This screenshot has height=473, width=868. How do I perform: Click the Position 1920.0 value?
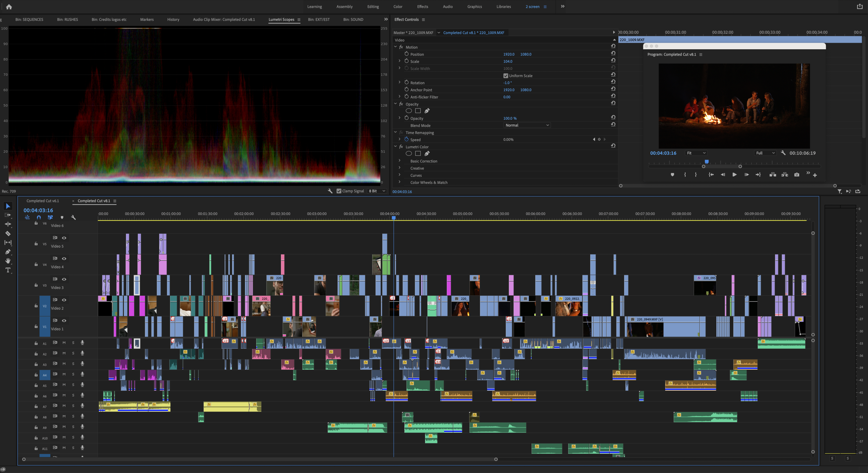pos(509,54)
